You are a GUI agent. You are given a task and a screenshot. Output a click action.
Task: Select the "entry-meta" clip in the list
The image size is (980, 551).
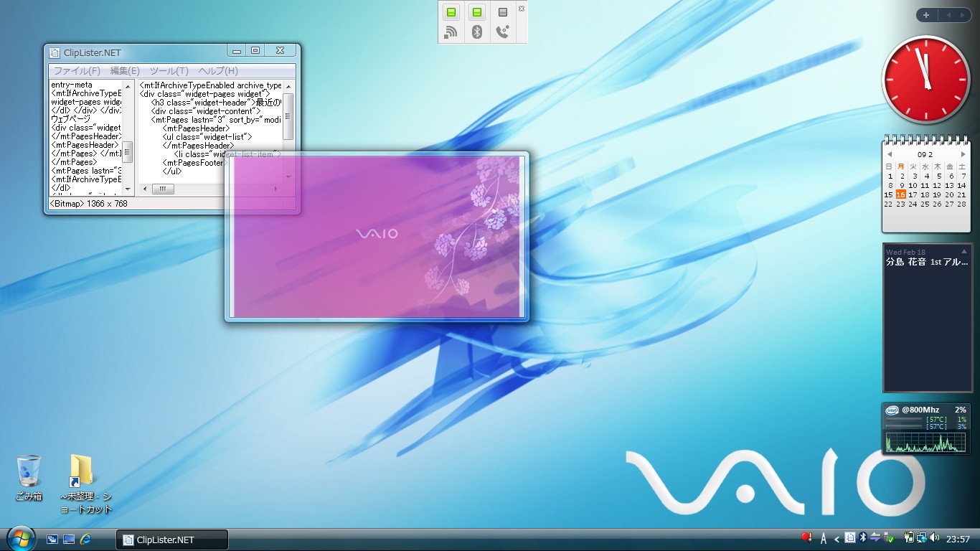tap(72, 85)
